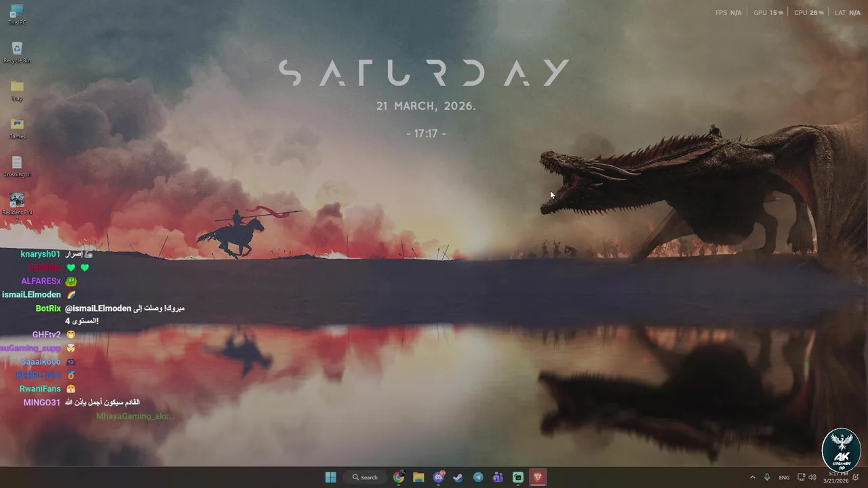Viewport: 868px width, 488px height.
Task: Open Telegram from the taskbar
Action: tap(478, 477)
